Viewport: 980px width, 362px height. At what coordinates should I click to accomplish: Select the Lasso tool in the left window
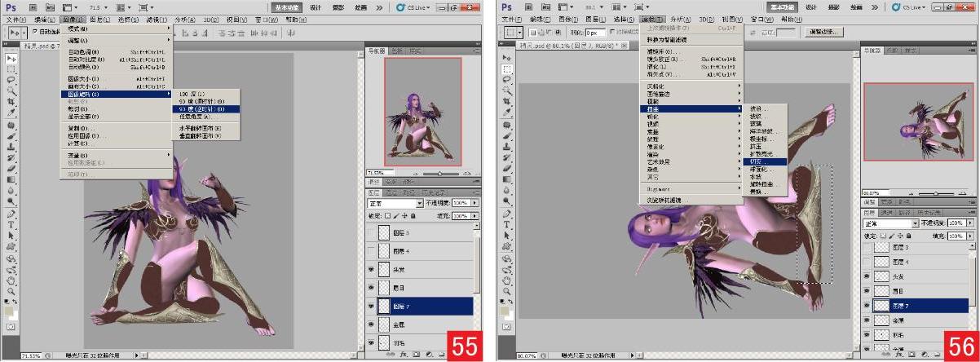11,81
